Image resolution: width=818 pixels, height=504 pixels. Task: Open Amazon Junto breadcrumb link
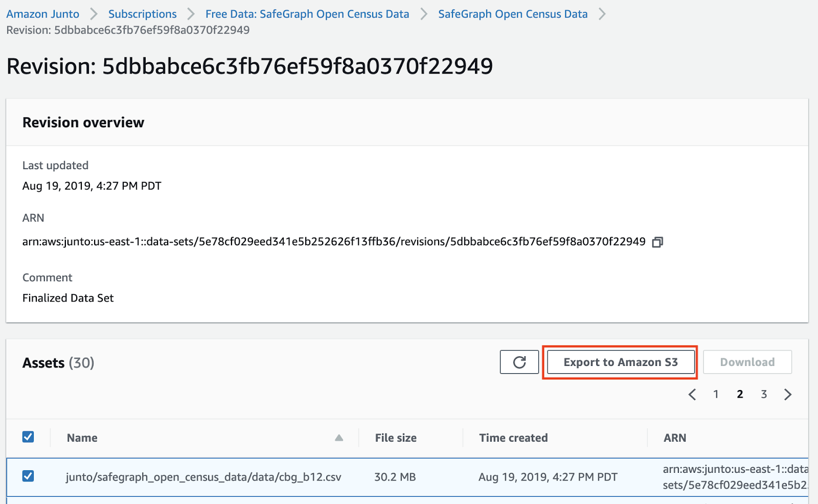(43, 14)
